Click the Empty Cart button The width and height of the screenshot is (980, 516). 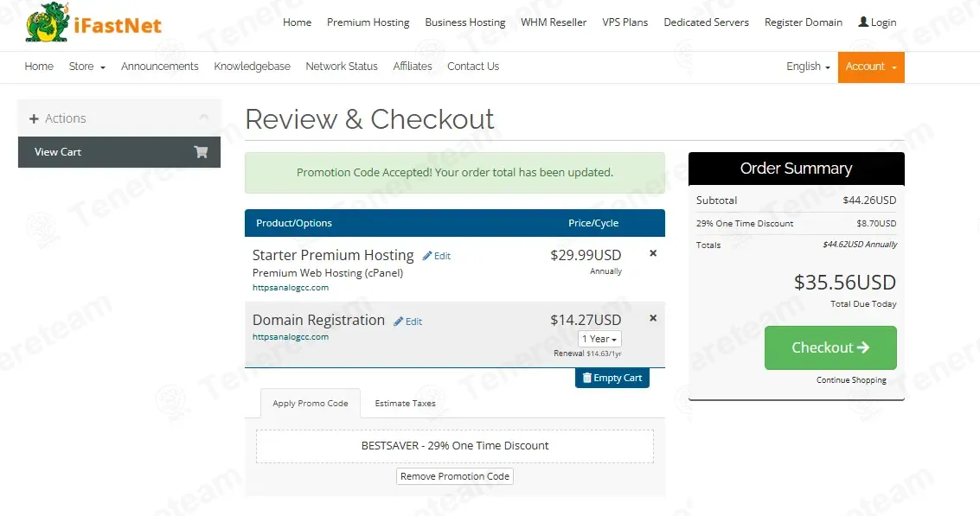click(x=612, y=378)
